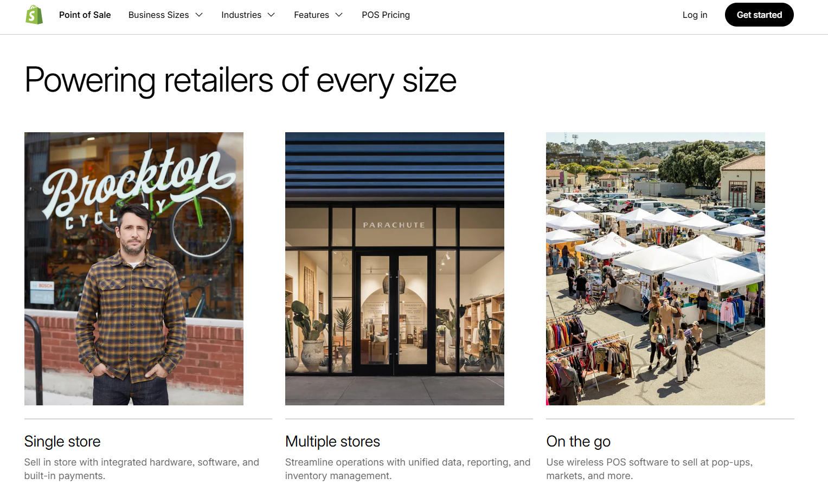Click the Shopify bag logo
Image resolution: width=828 pixels, height=504 pixels.
[34, 15]
